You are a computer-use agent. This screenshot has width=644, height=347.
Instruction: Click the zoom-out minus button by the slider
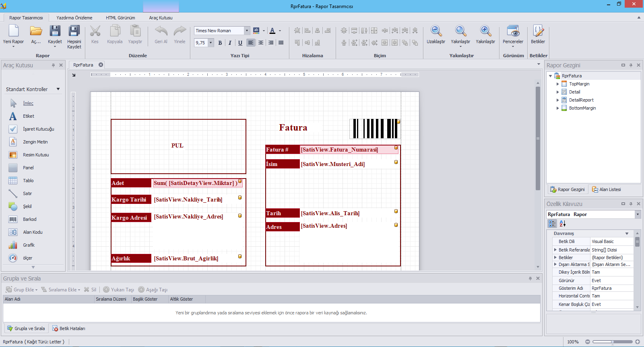[x=588, y=342]
